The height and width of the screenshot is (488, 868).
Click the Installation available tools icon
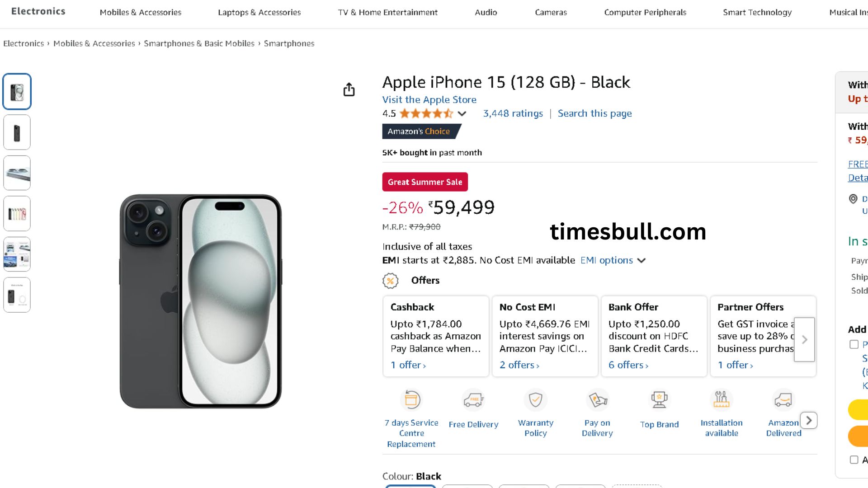click(721, 400)
